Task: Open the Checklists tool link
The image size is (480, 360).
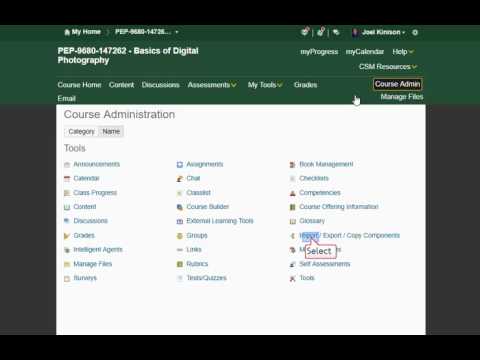Action: [314, 178]
